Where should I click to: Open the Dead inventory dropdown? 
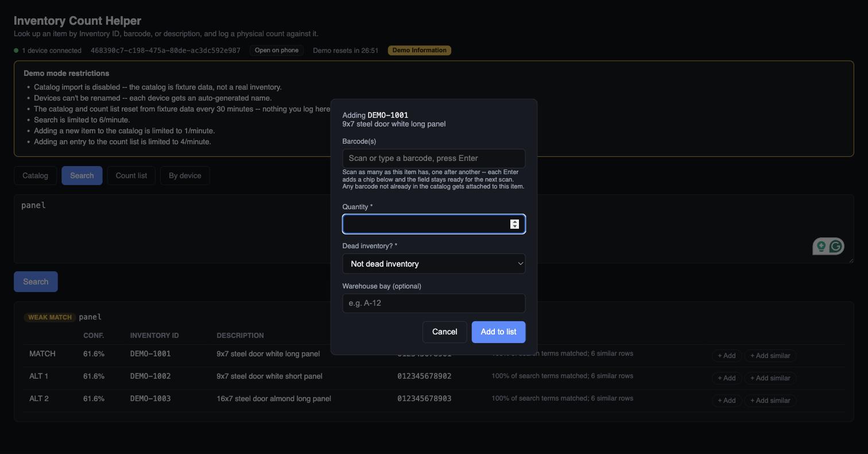coord(433,264)
